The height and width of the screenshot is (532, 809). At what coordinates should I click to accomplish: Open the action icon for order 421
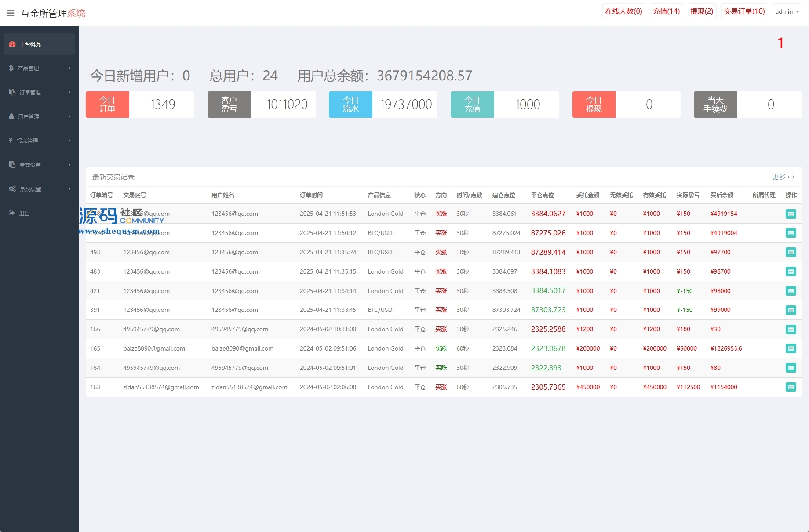791,291
